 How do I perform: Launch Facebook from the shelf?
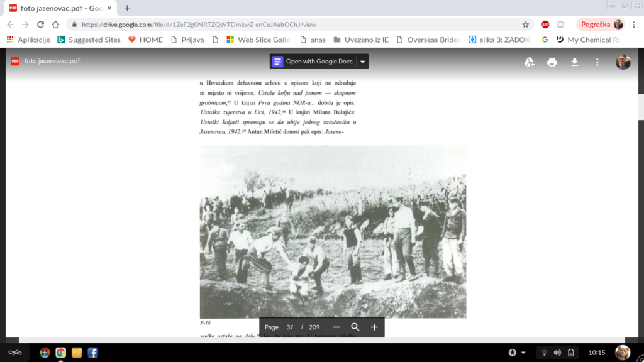point(92,353)
